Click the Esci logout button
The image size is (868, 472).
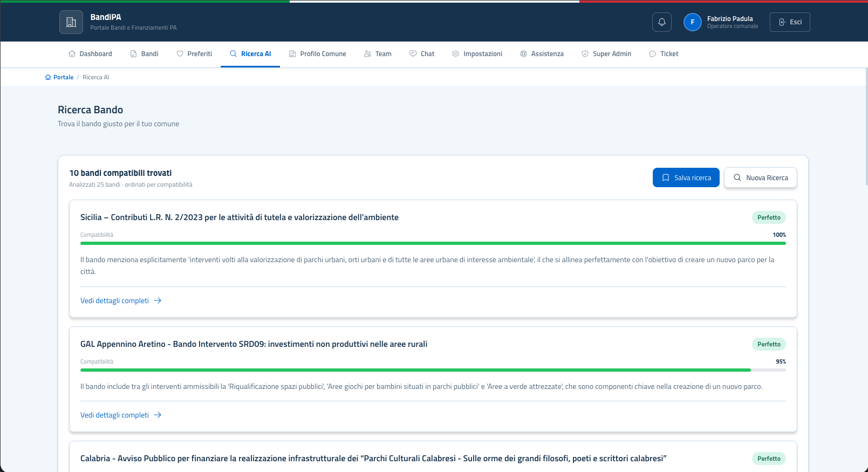pos(790,22)
